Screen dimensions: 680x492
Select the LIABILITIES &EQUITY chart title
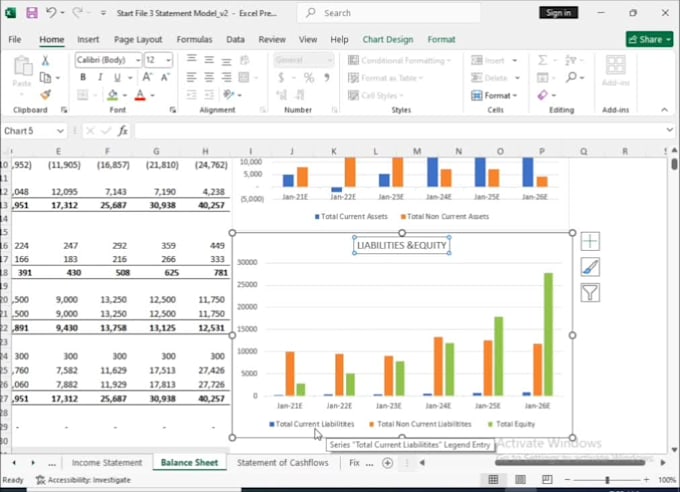[x=402, y=245]
